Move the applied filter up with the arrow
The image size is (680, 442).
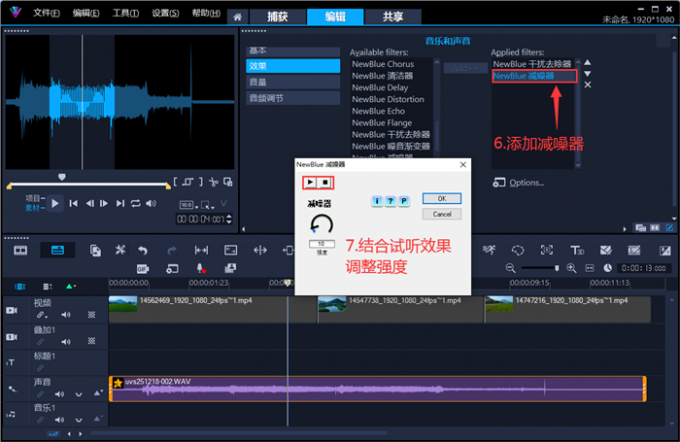588,62
